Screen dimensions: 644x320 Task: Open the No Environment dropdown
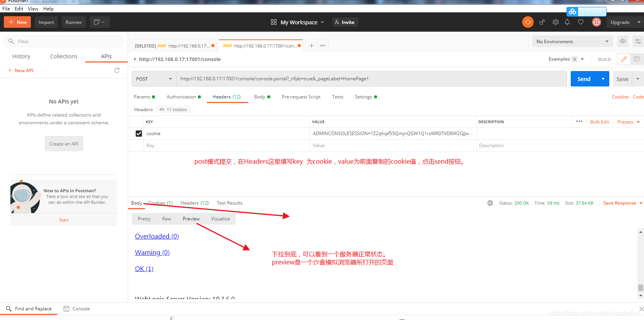tap(572, 41)
